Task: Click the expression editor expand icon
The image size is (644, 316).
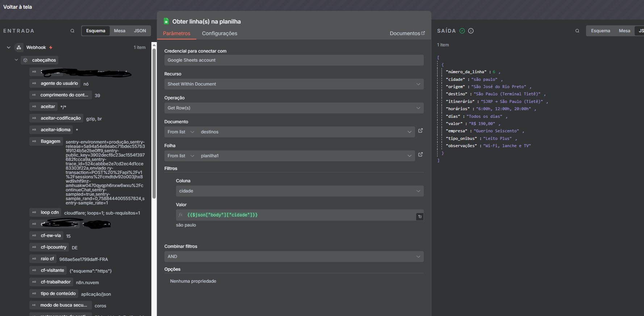Action: pyautogui.click(x=420, y=217)
